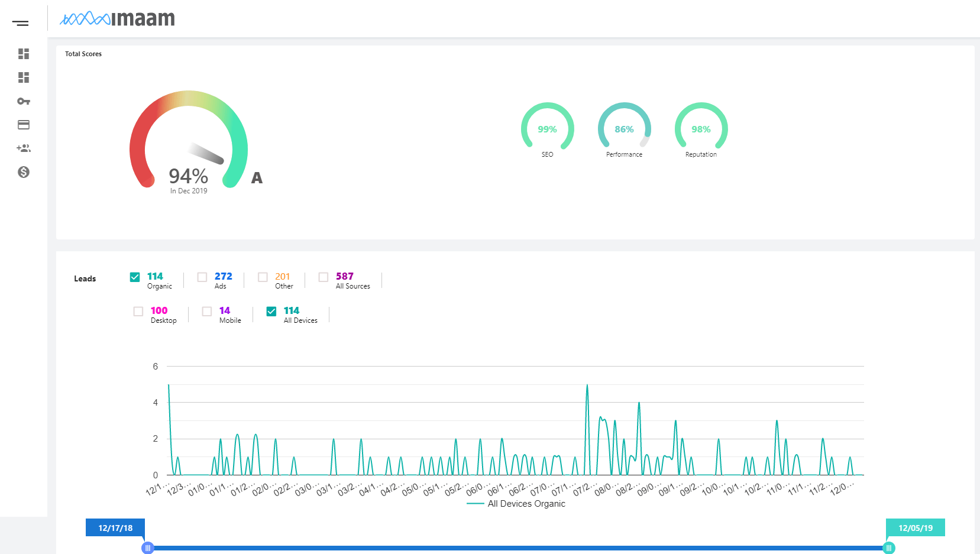Check the Desktop device checkbox

click(138, 311)
